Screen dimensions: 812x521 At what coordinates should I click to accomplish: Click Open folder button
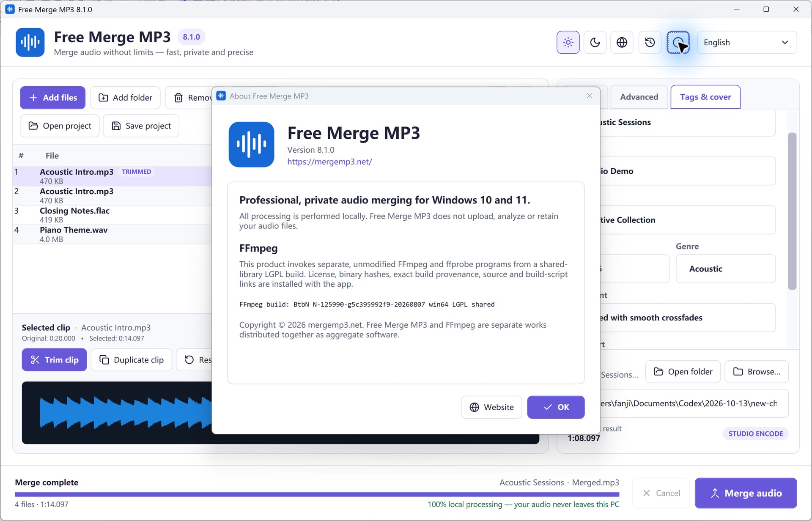point(683,372)
